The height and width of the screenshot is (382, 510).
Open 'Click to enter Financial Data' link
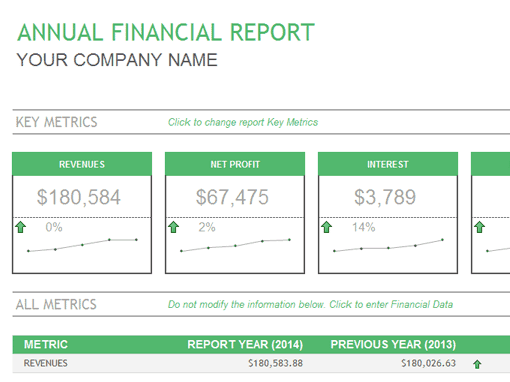[391, 304]
